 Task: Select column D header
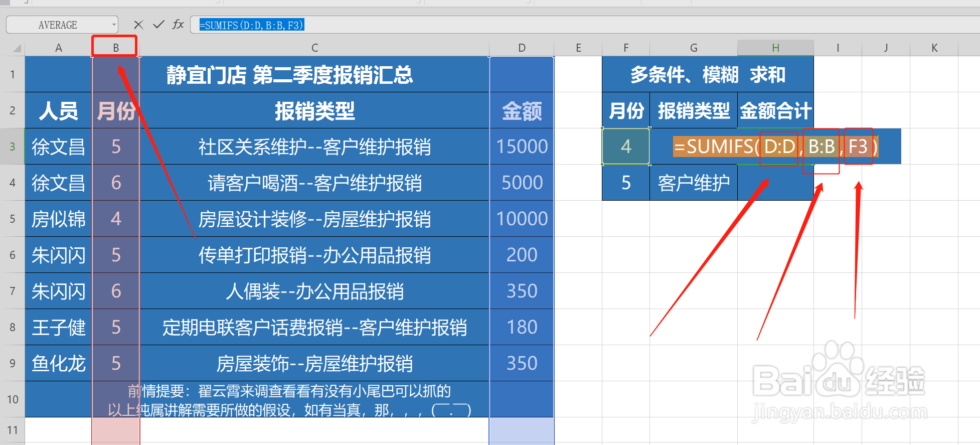tap(522, 48)
